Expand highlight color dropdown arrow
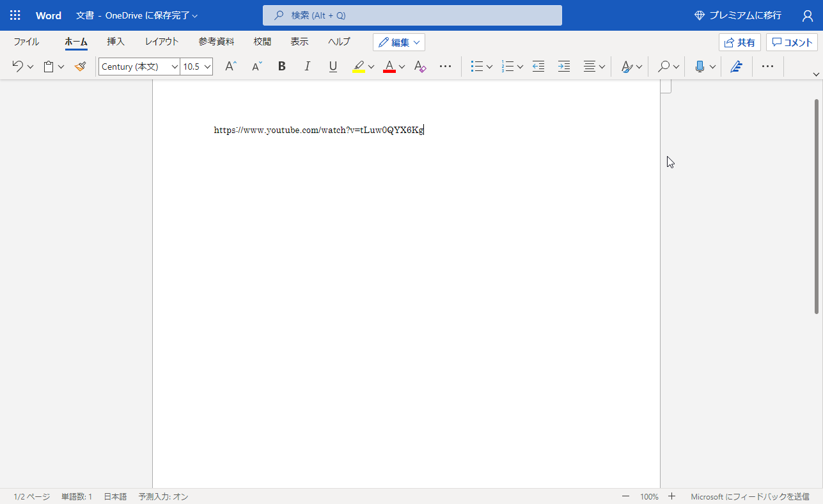 point(371,67)
